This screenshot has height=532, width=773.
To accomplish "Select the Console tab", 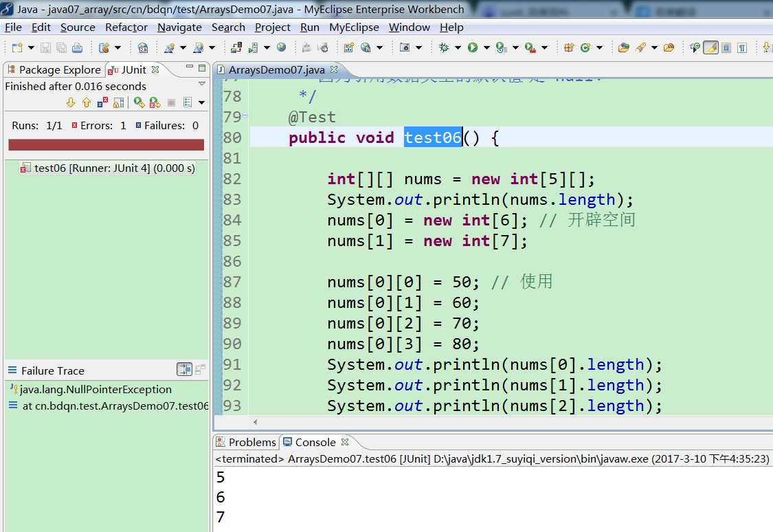I will pos(315,442).
